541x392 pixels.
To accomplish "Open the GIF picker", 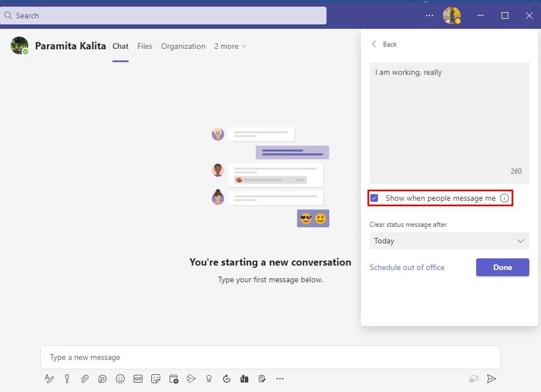I will pyautogui.click(x=138, y=379).
